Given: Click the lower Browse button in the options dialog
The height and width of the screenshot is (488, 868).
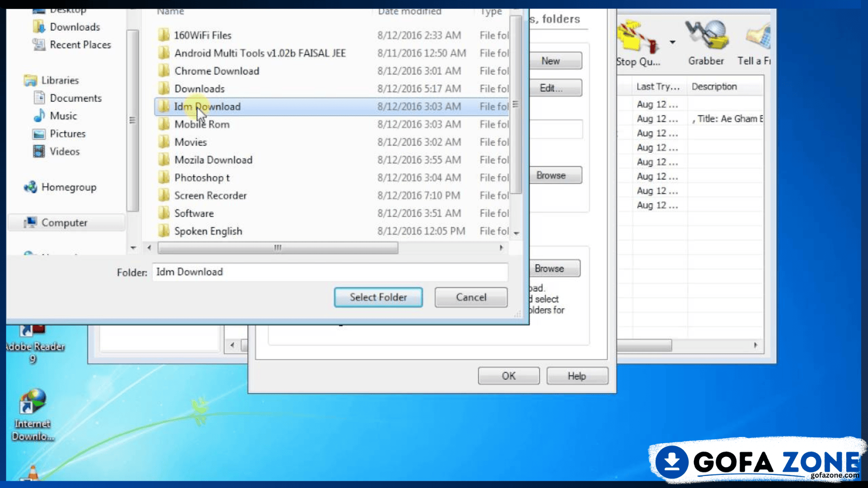Looking at the screenshot, I should (x=555, y=268).
